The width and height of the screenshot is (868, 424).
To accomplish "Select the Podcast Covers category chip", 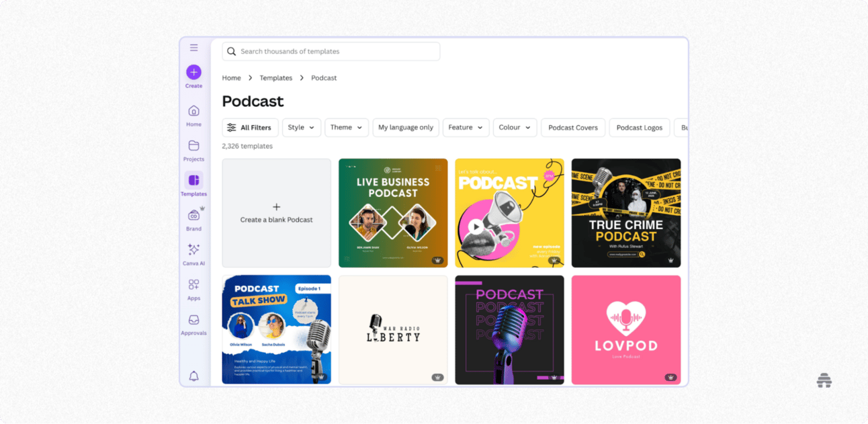I will [x=573, y=128].
